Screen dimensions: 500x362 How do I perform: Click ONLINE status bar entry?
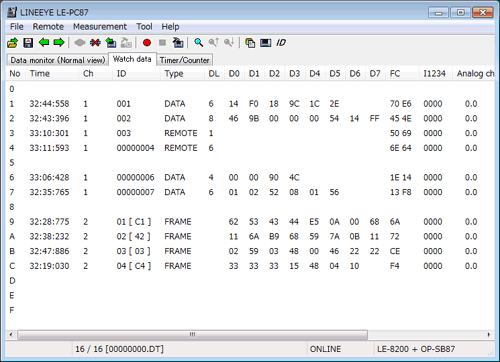click(325, 349)
